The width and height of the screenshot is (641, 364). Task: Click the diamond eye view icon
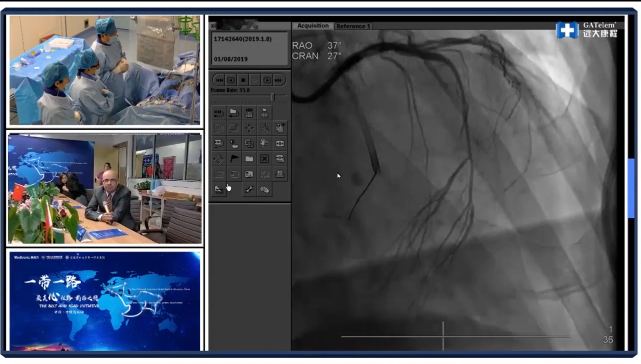219,159
